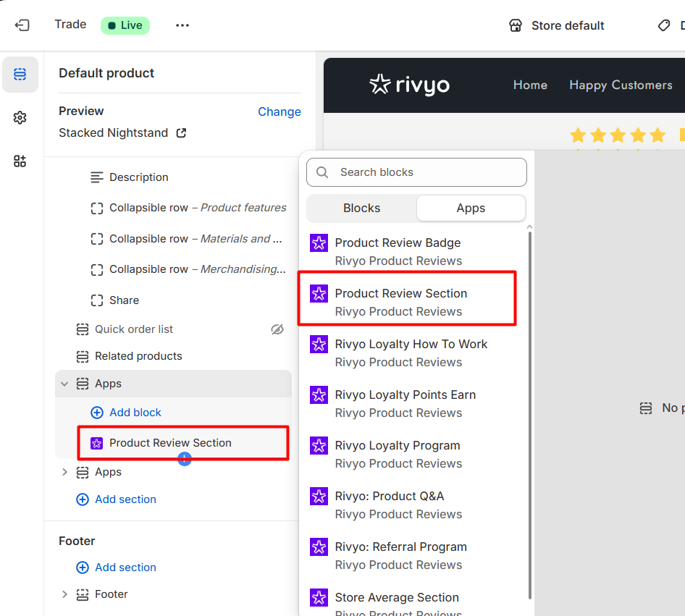Image resolution: width=685 pixels, height=616 pixels.
Task: Click the magnifier icon in search blocks
Action: (322, 172)
